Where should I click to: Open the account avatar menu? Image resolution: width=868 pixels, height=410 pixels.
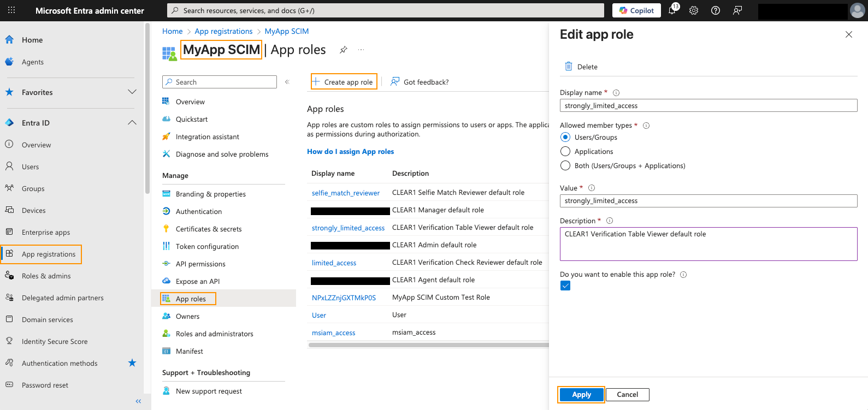click(858, 10)
